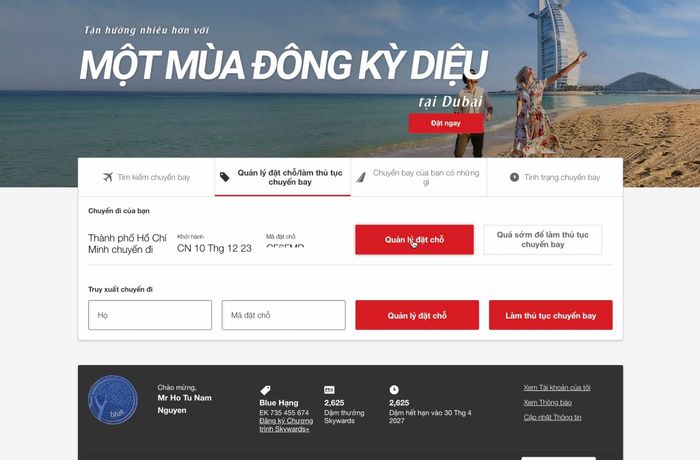Click the Đặt ngay banner button

(x=446, y=123)
